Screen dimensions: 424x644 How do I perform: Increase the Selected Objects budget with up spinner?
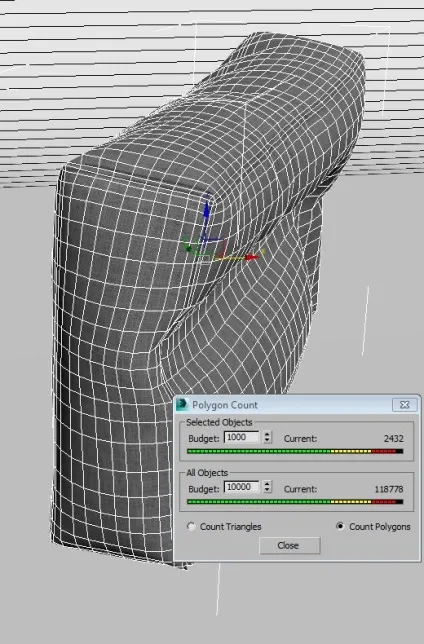coord(267,434)
